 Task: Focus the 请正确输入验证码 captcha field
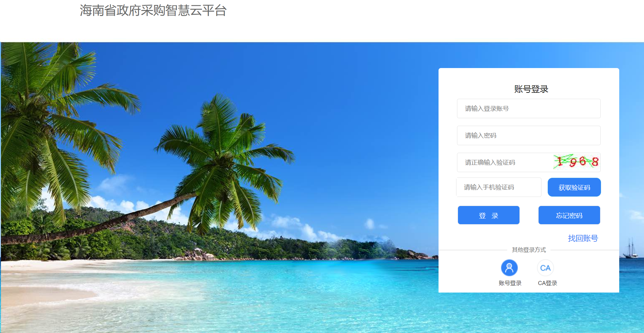pos(504,162)
